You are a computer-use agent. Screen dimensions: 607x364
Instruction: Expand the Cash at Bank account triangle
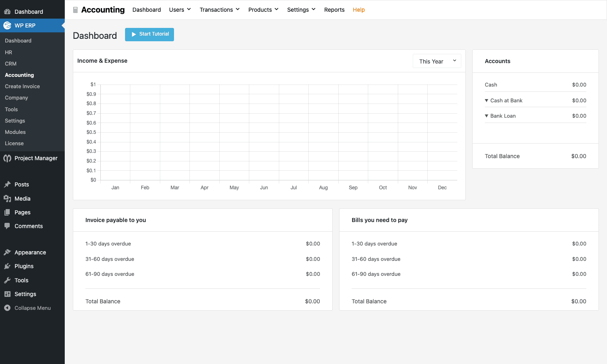[x=486, y=100]
